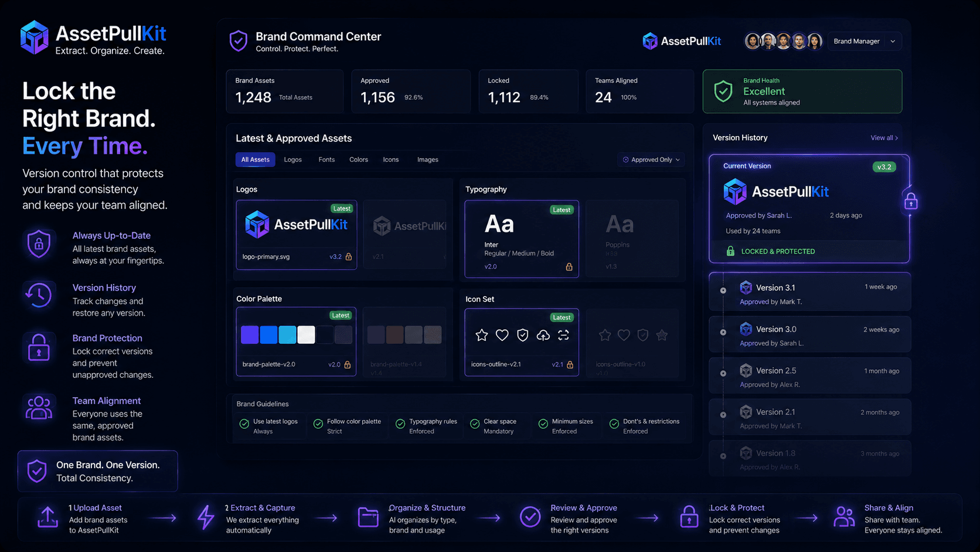Toggle the Minimum sizes guideline check
The width and height of the screenshot is (980, 552).
click(543, 424)
